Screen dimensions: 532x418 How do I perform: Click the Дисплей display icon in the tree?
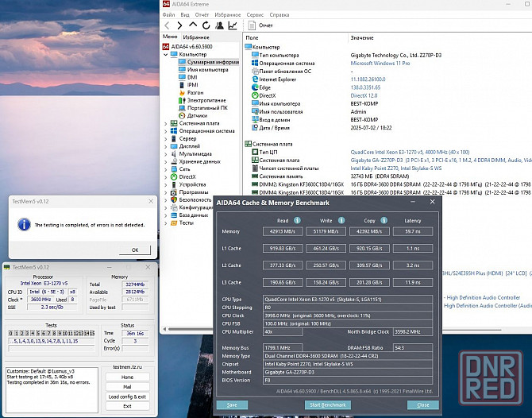pos(174,146)
